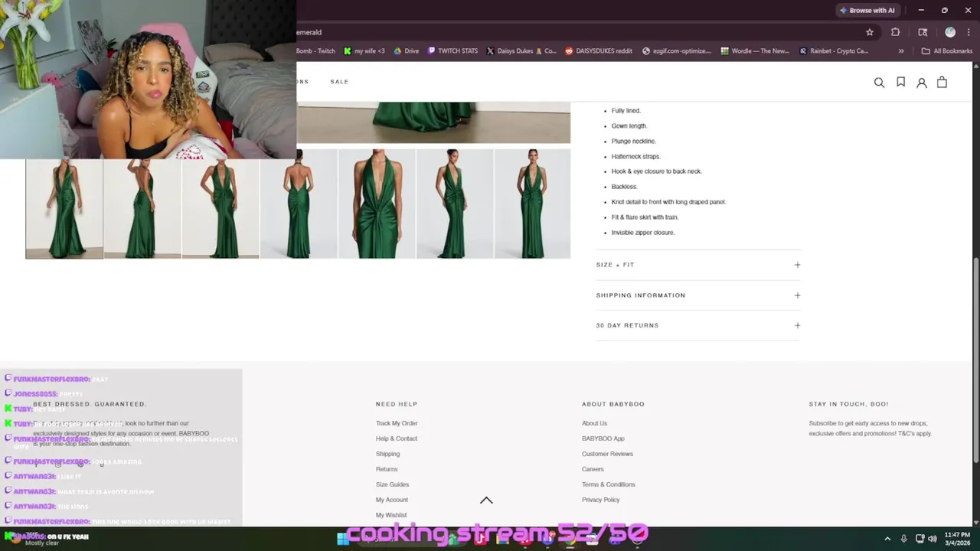Open the Shipping footer link
The image size is (980, 551).
387,454
